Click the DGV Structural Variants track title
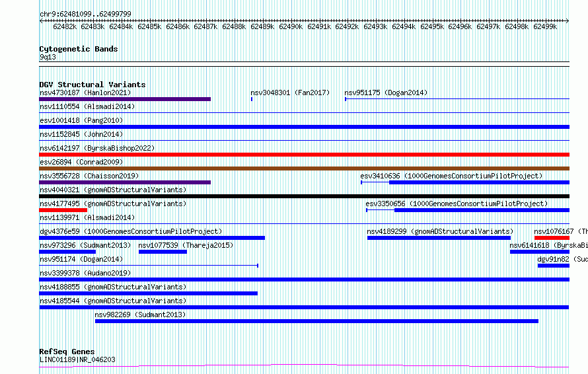This screenshot has width=588, height=374. point(92,85)
